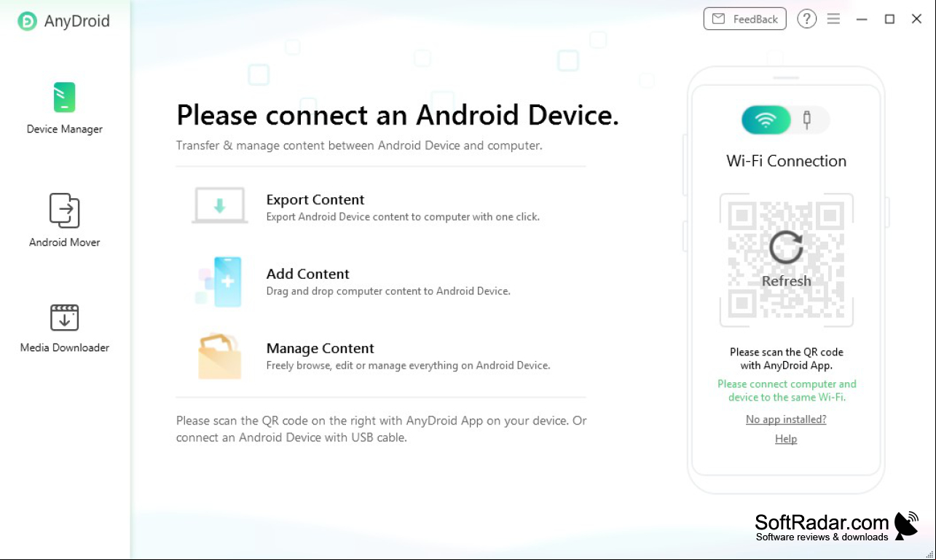936x560 pixels.
Task: Click the Export Content laptop icon
Action: pos(219,206)
